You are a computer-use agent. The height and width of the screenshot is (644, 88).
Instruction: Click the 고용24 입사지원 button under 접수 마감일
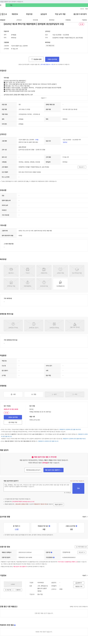[13, 417]
